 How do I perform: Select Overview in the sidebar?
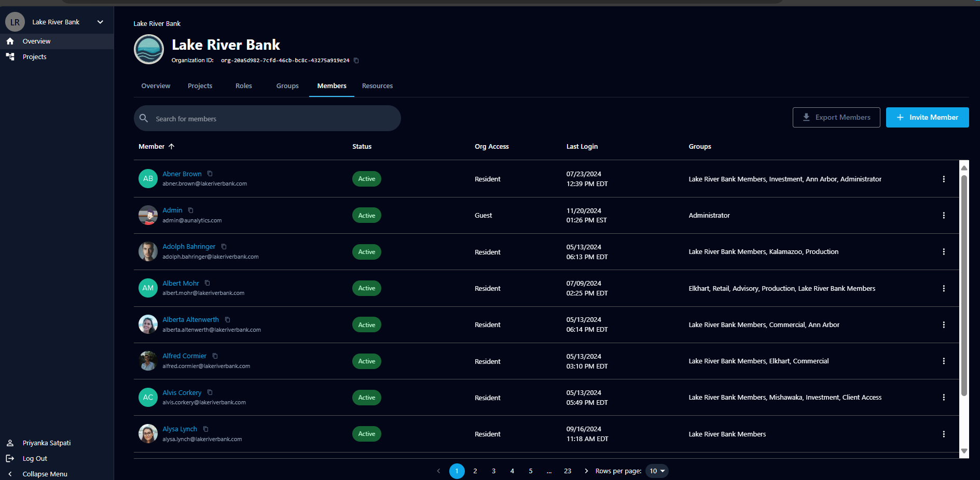tap(57, 41)
